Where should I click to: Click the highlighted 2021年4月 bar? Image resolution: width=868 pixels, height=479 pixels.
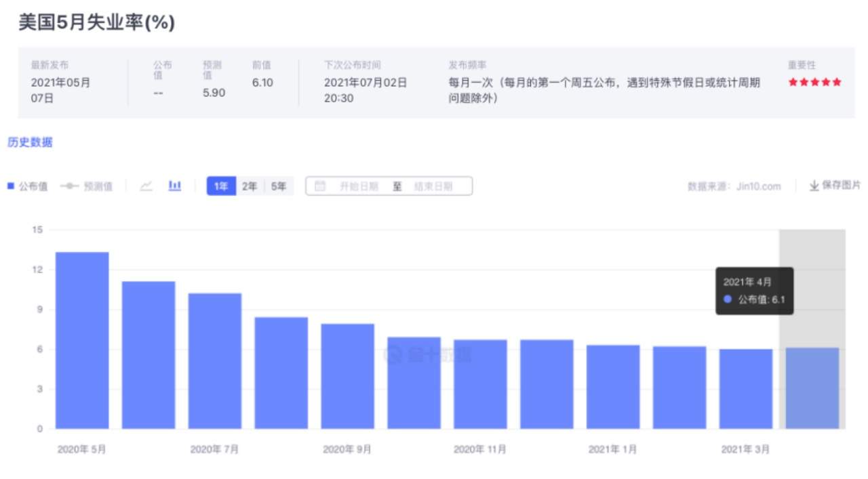812,388
